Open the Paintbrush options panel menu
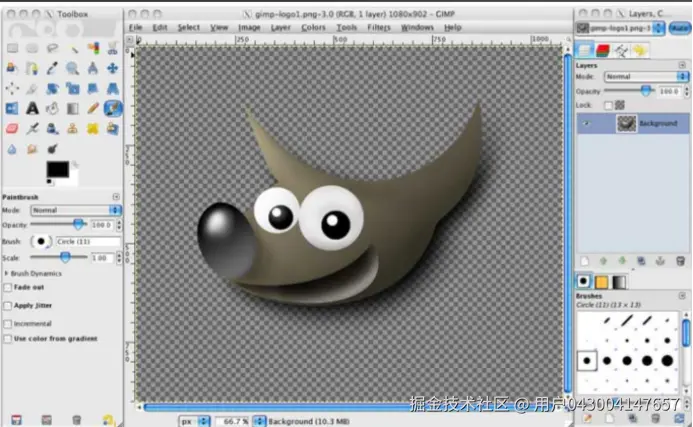 (x=116, y=197)
